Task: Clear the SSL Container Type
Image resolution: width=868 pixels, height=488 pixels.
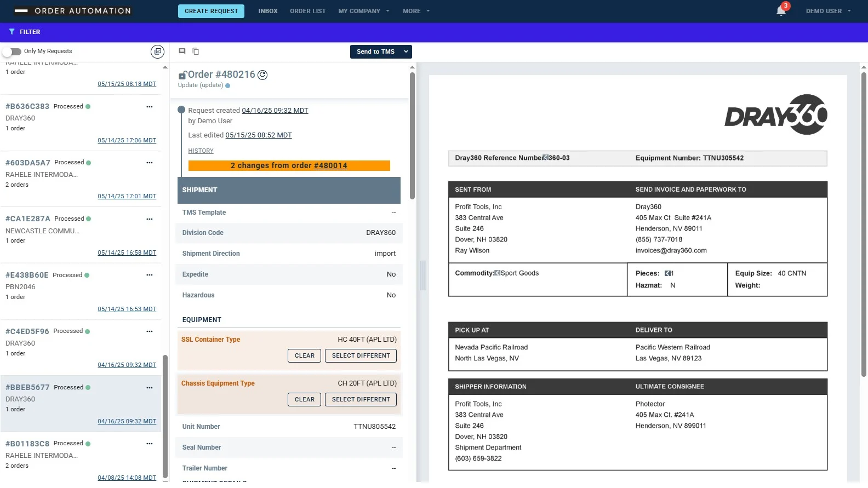Action: [305, 355]
